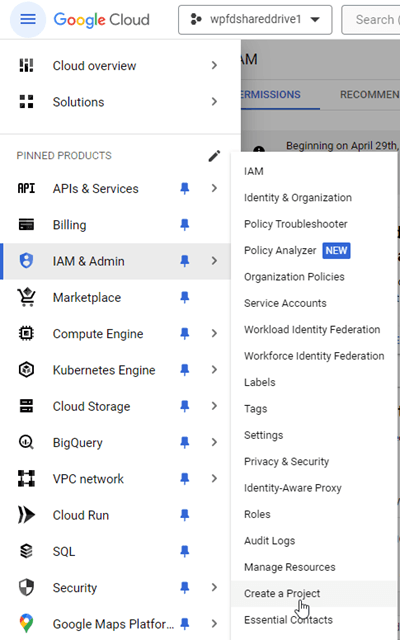
Task: Click the Compute Engine chip icon
Action: [x=27, y=333]
